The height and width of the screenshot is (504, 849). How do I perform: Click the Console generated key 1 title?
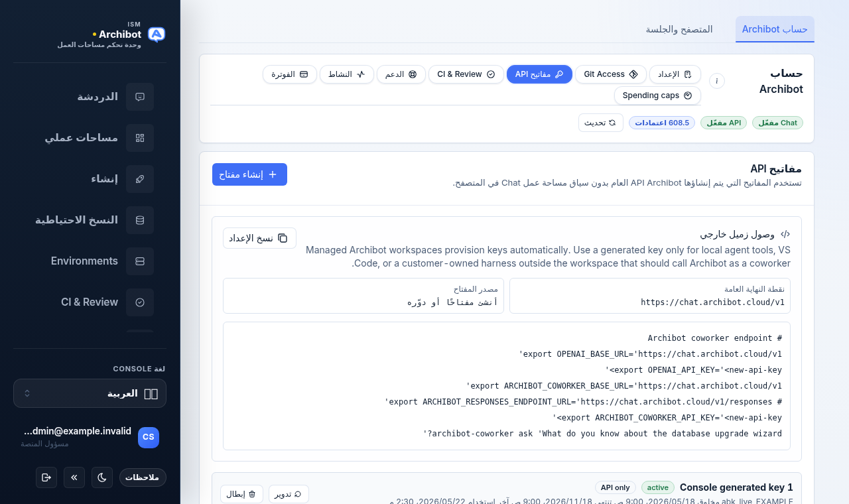[736, 487]
